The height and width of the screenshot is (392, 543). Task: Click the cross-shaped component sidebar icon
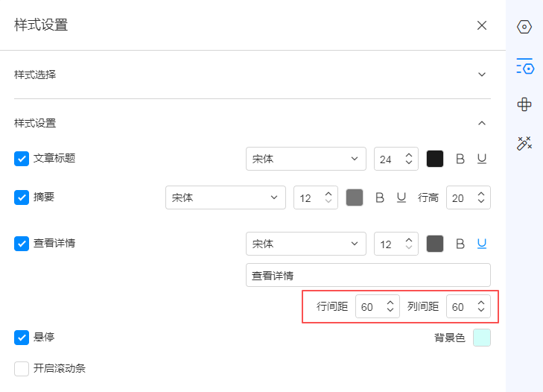524,104
